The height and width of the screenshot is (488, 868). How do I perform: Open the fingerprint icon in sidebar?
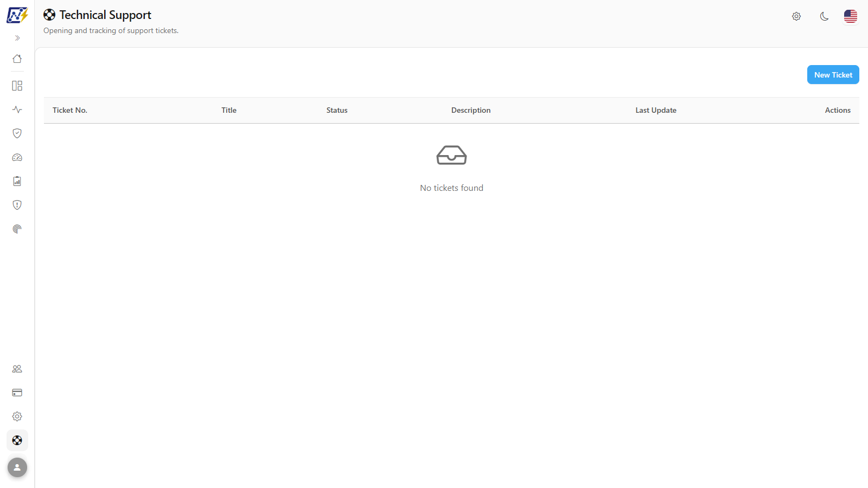pos(17,229)
